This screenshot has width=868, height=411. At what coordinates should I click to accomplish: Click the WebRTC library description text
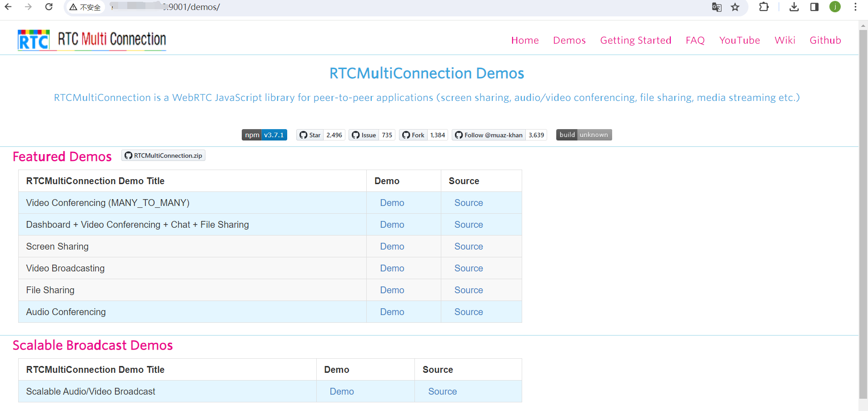427,98
